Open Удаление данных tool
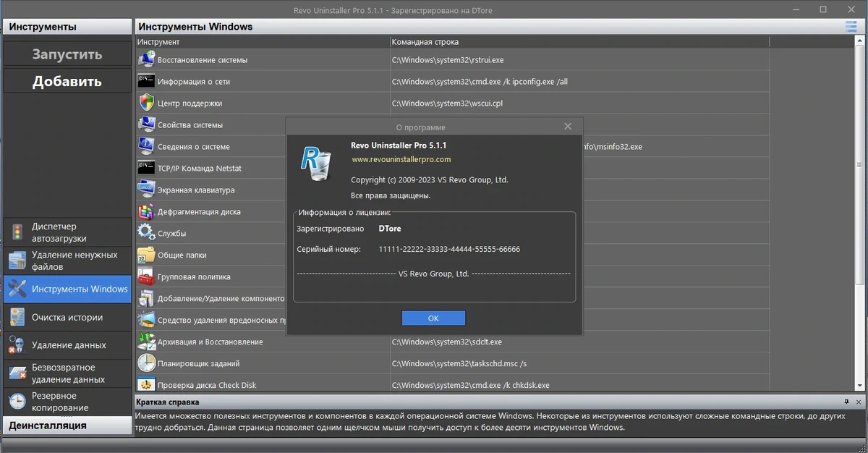This screenshot has width=868, height=453. click(x=67, y=345)
